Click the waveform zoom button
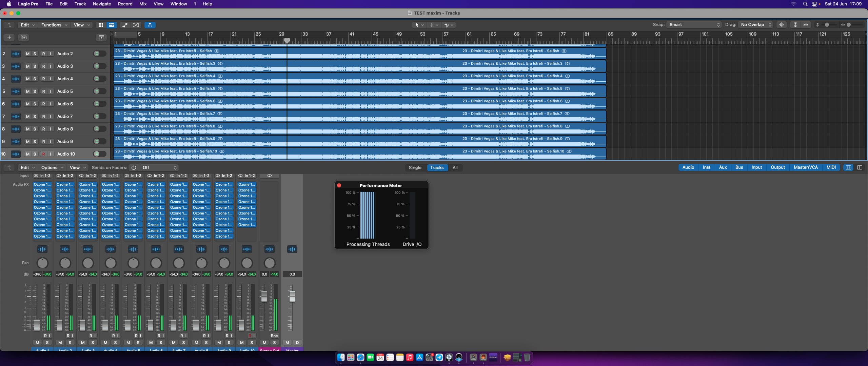 [x=782, y=25]
